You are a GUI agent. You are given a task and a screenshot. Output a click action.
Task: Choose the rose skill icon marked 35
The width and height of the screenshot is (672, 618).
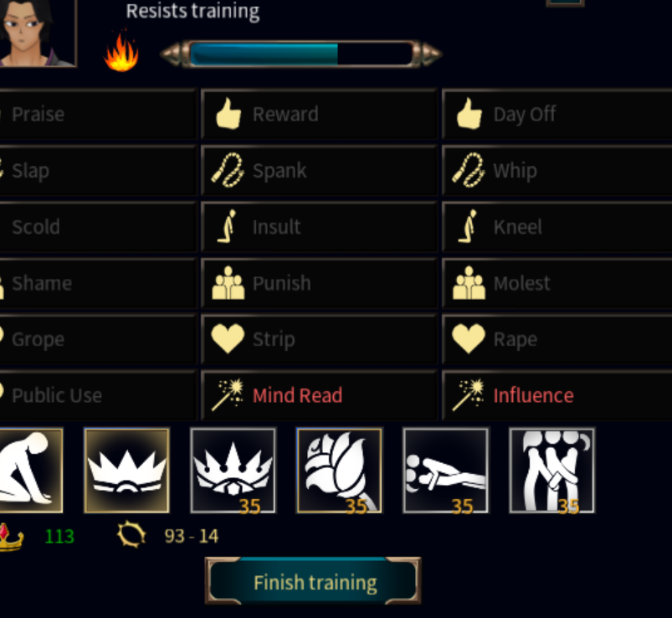coord(340,471)
